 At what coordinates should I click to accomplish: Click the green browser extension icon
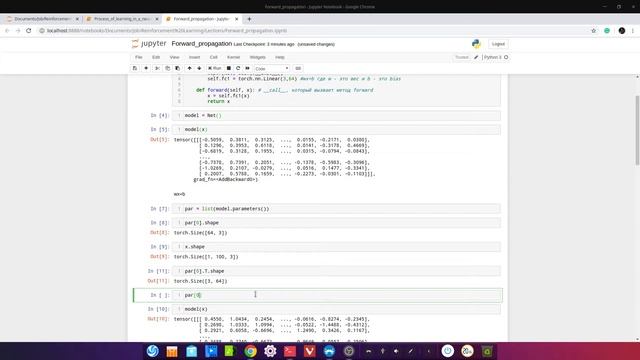[607, 31]
